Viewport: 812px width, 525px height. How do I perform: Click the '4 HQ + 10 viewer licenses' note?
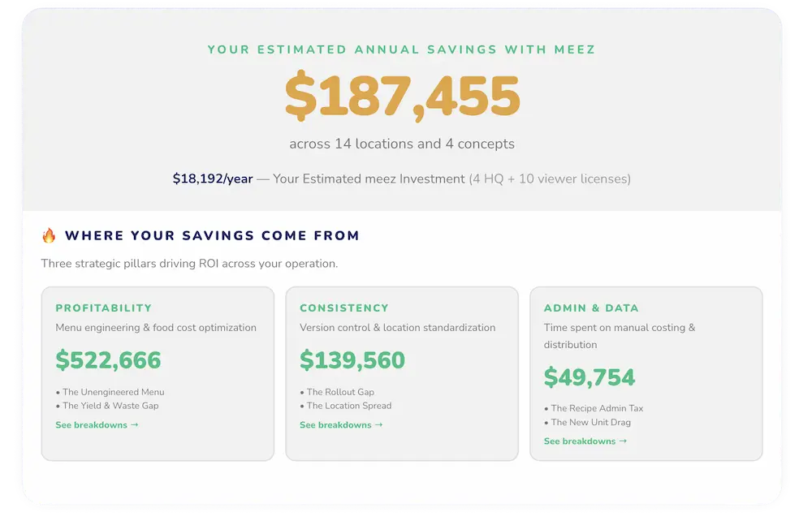tap(550, 179)
